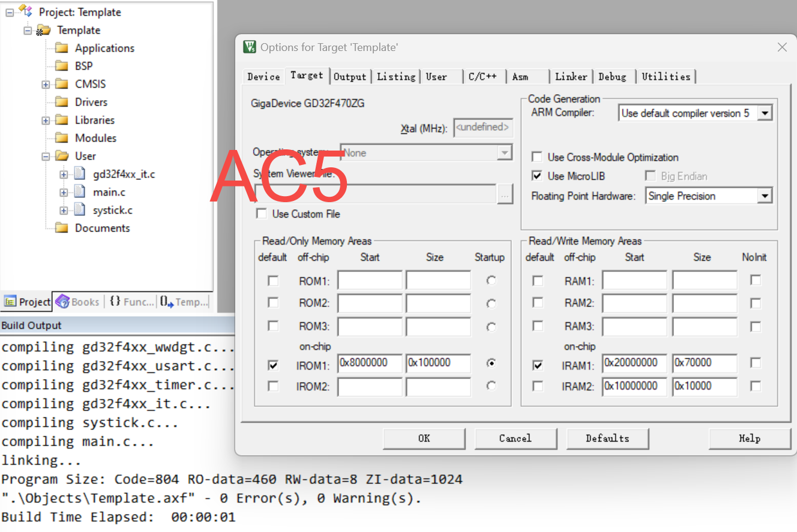Click the IRAM2 Start field 0x10000000
Screen dimensions: 797x532
pyautogui.click(x=635, y=386)
